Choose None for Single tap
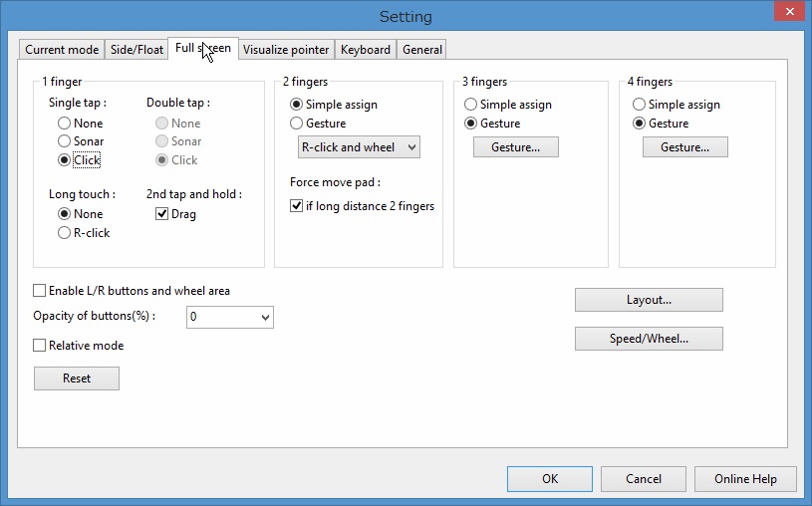Viewport: 812px width, 506px height. [x=65, y=124]
